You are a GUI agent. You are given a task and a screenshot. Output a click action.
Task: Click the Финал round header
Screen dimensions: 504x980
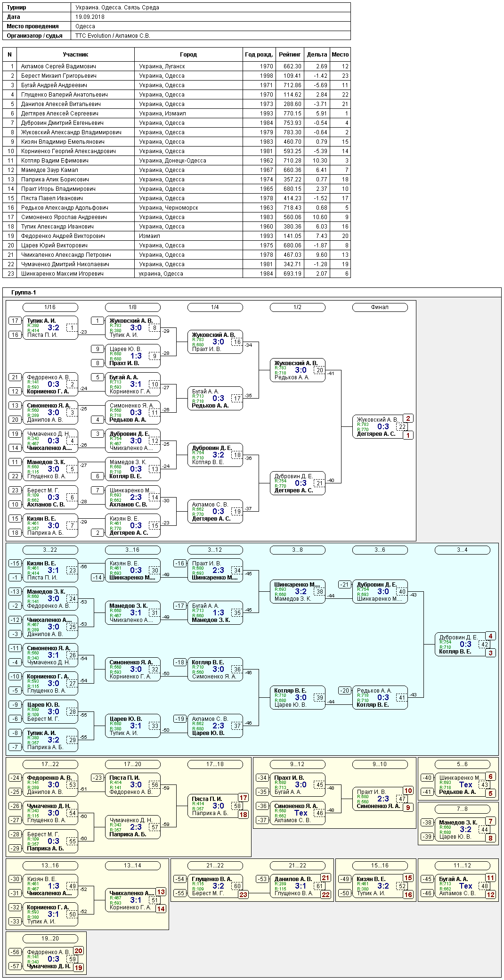click(x=380, y=307)
